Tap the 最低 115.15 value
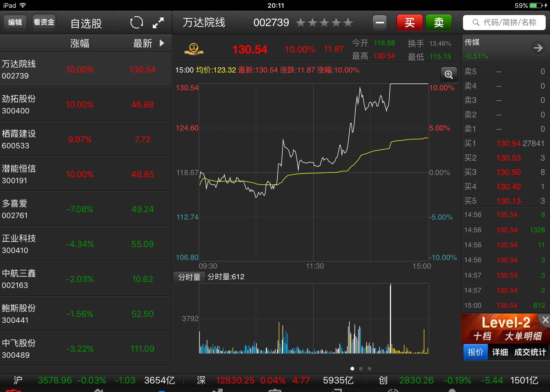Image resolution: width=550 pixels, height=392 pixels. (x=440, y=56)
